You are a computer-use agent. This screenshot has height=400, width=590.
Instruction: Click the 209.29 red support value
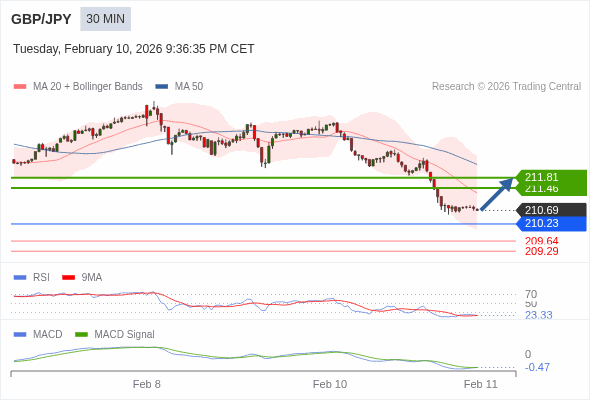[541, 251]
